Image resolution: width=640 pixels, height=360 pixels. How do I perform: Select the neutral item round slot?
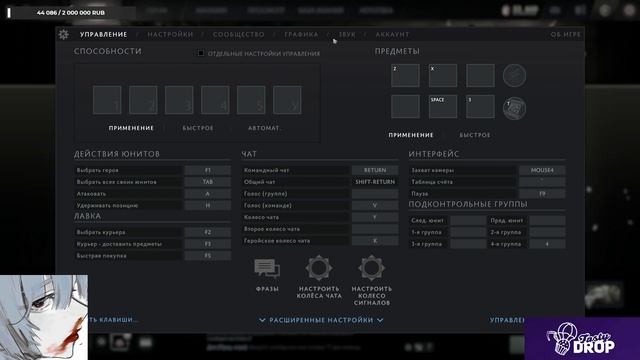pyautogui.click(x=514, y=76)
